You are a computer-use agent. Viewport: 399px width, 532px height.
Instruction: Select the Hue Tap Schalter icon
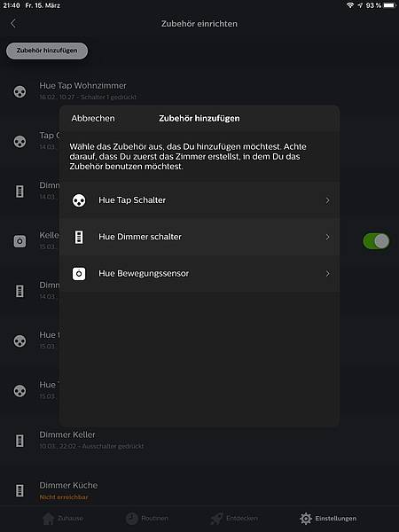tap(79, 200)
